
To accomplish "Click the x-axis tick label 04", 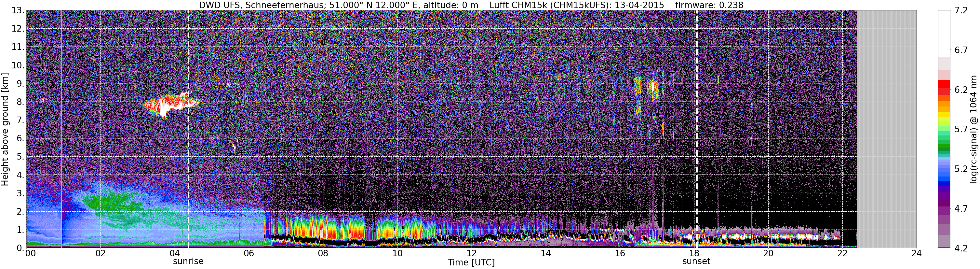I will [174, 253].
